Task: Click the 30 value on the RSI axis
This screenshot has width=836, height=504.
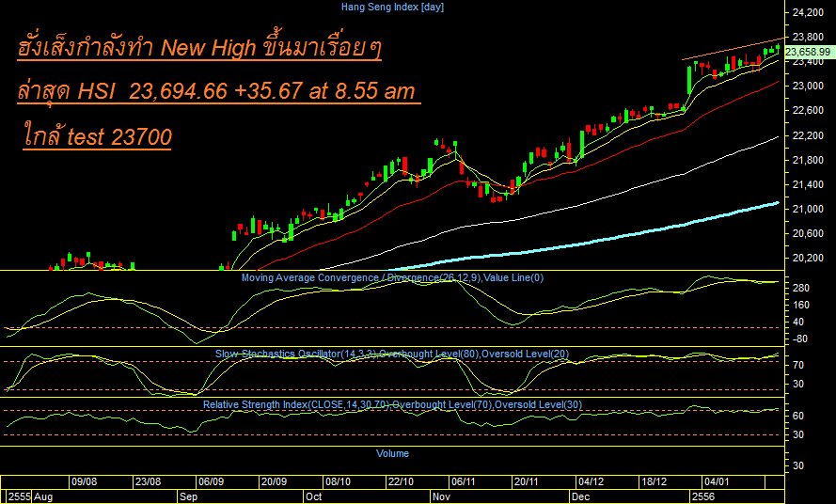Action: point(798,435)
